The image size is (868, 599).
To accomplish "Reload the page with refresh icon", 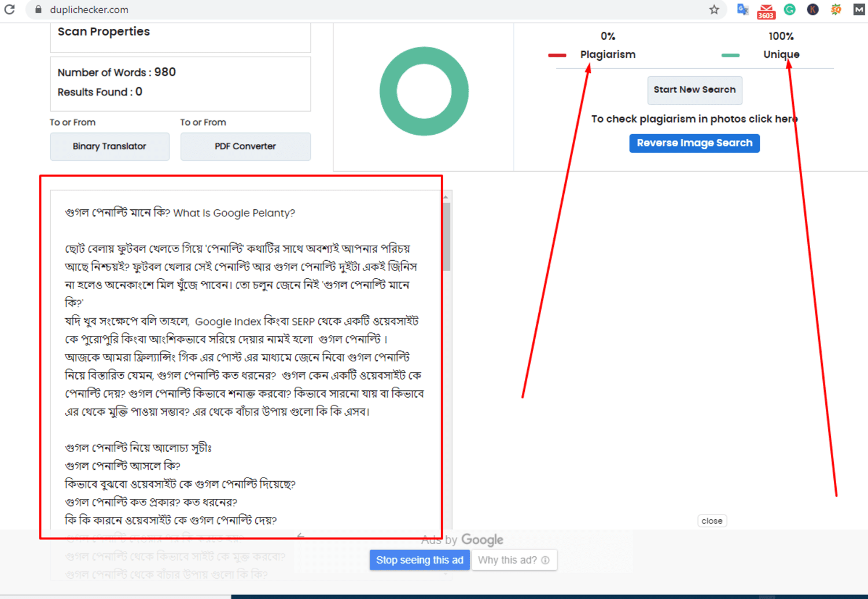I will (9, 10).
